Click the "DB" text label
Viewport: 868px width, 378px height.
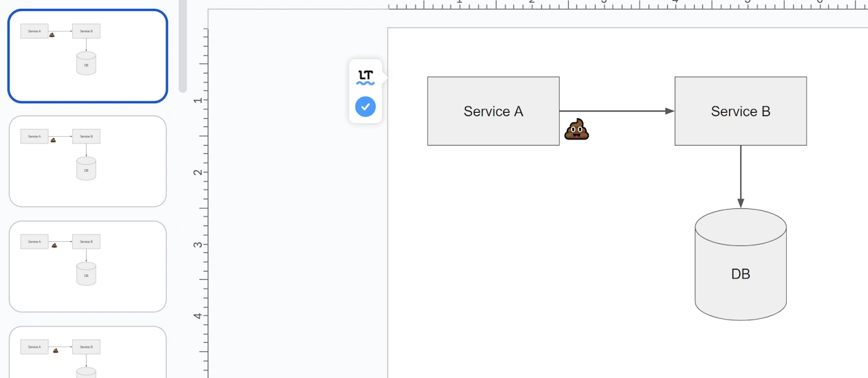click(740, 274)
